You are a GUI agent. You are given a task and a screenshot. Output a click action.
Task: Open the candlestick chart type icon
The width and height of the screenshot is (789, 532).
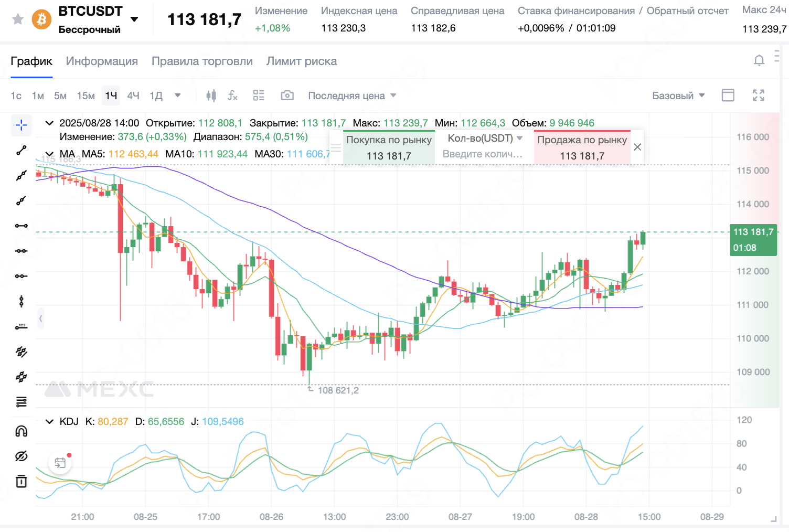[211, 95]
